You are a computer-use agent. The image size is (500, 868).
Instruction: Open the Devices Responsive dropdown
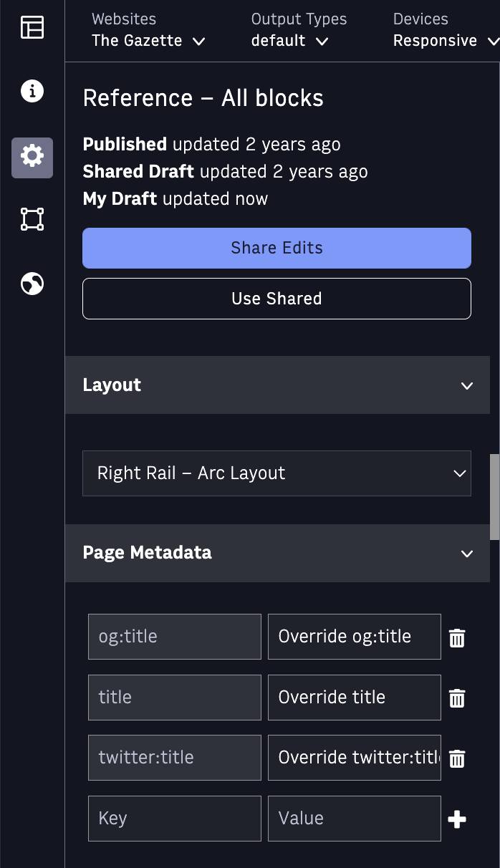pos(446,30)
